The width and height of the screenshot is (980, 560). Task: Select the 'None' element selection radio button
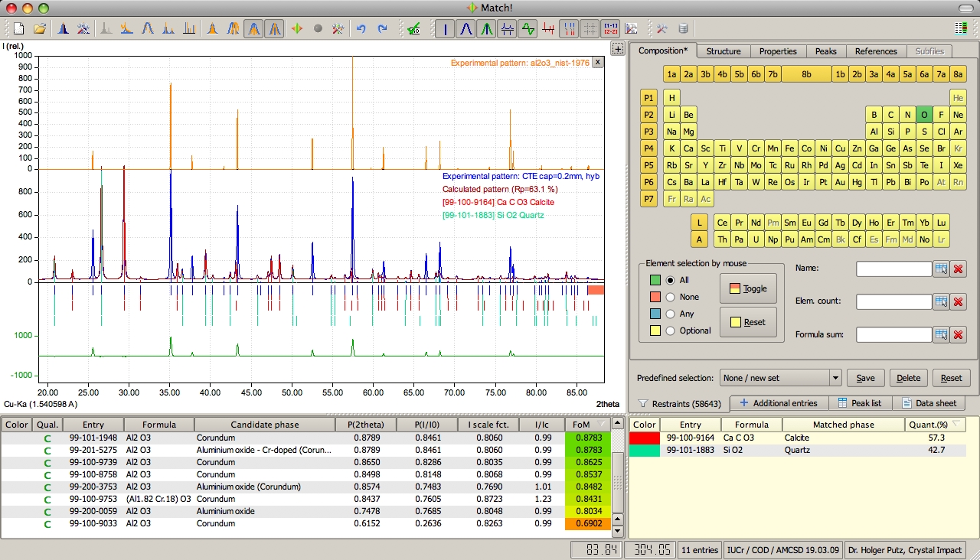pyautogui.click(x=671, y=297)
